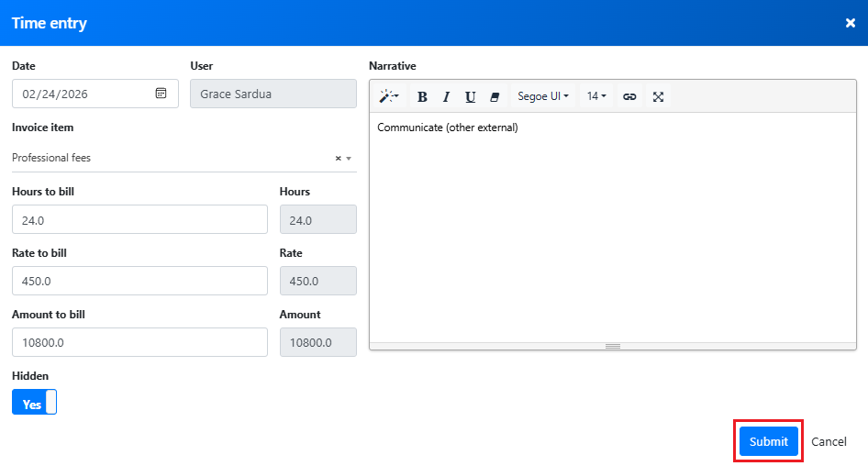The image size is (868, 466).
Task: Click the fullscreen expand editor icon
Action: [658, 96]
